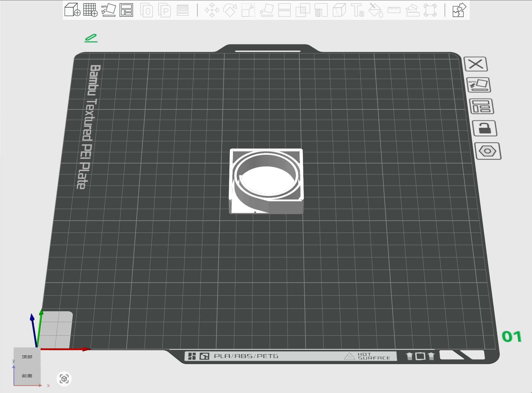This screenshot has width=532, height=393.
Task: Open the Color painting bucket tool
Action: (x=376, y=10)
